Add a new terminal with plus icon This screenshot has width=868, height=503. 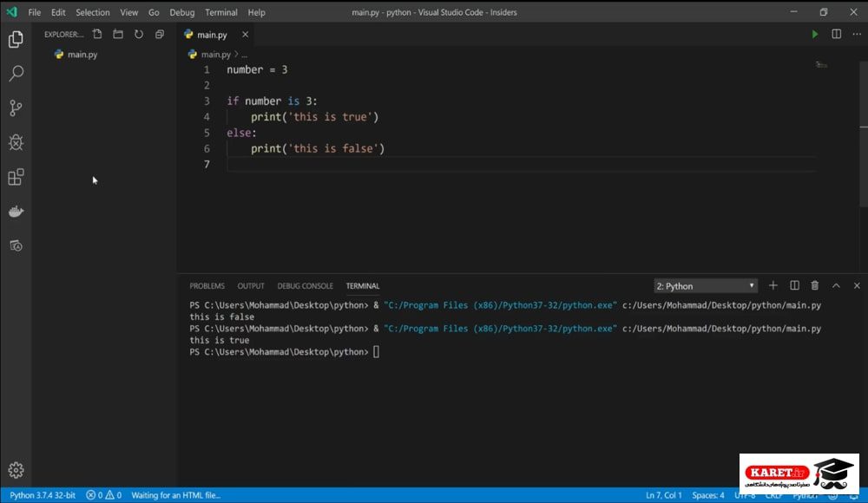[773, 285]
